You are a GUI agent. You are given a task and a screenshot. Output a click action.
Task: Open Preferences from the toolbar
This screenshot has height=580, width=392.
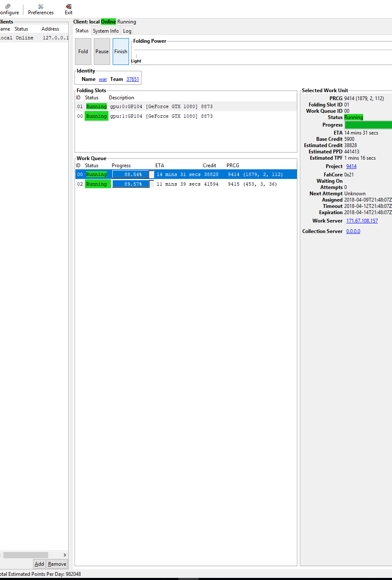41,9
